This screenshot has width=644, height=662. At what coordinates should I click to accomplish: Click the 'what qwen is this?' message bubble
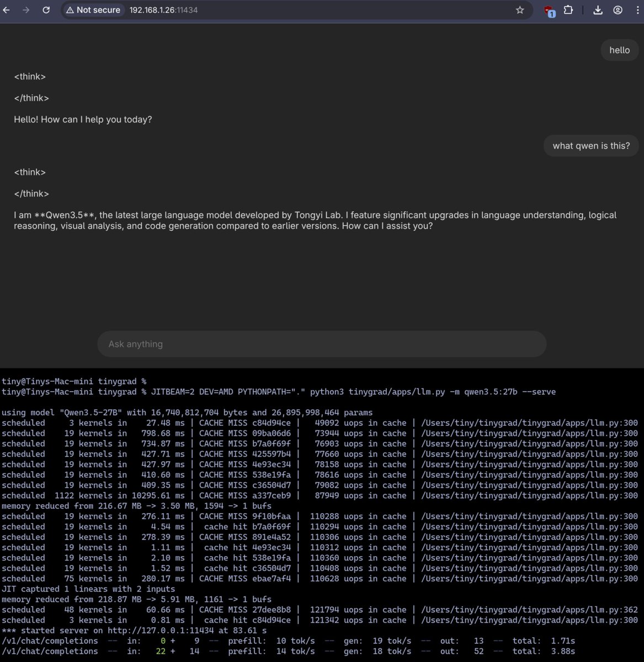pos(591,146)
